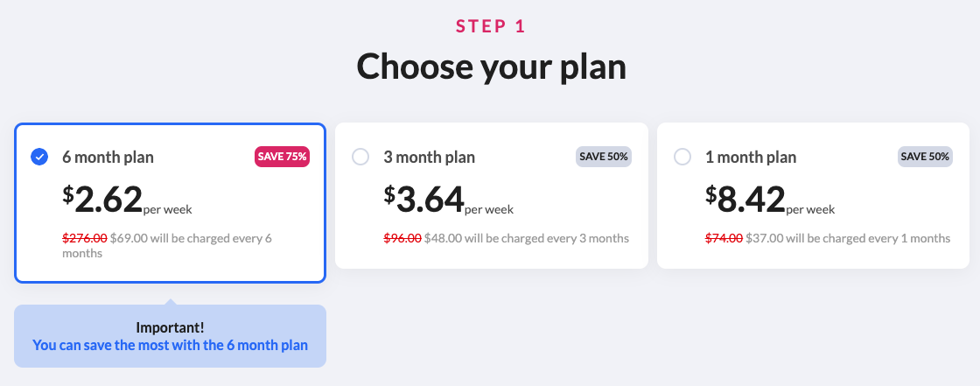Click the SAVE 50% badge on 3 month plan

(x=604, y=157)
